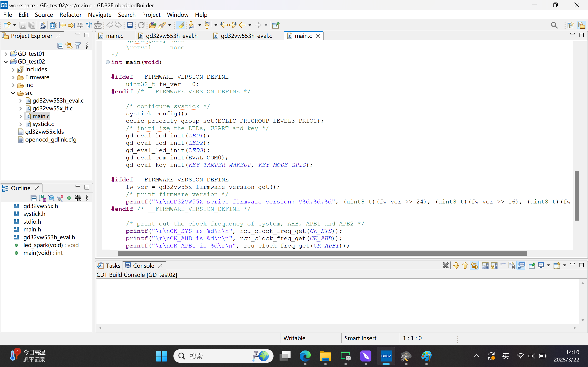588x367 pixels.
Task: Open the Refactor menu
Action: pos(70,14)
